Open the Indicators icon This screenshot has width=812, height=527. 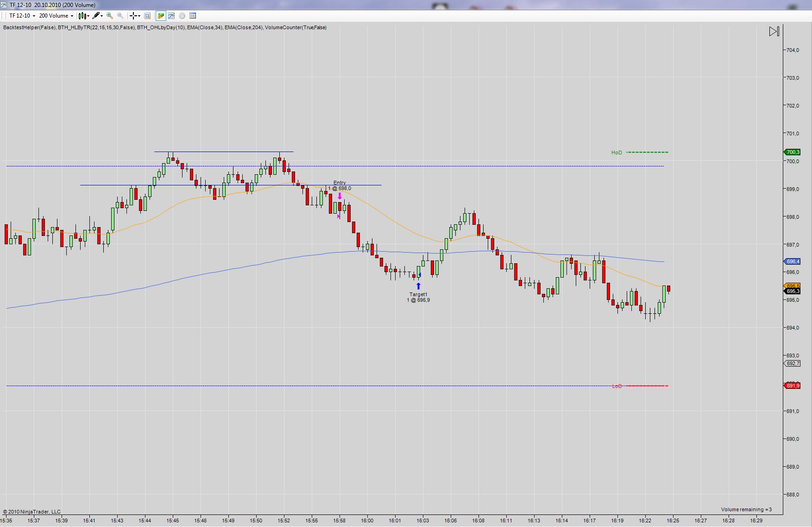[171, 16]
